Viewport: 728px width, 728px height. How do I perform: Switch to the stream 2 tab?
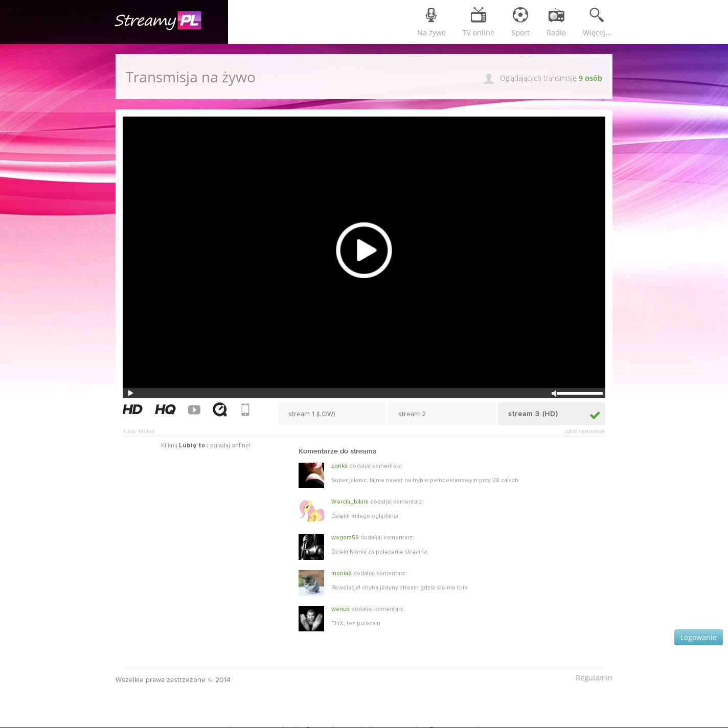tap(441, 414)
